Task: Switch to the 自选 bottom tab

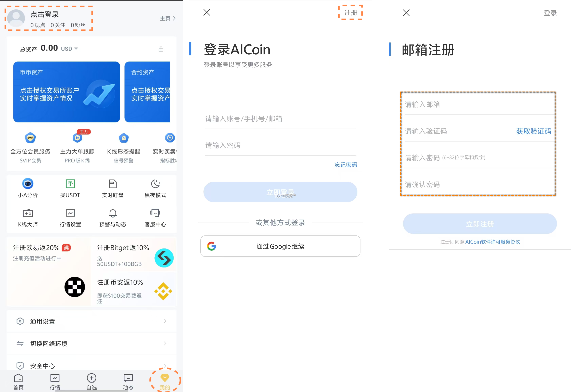Action: pos(91,382)
